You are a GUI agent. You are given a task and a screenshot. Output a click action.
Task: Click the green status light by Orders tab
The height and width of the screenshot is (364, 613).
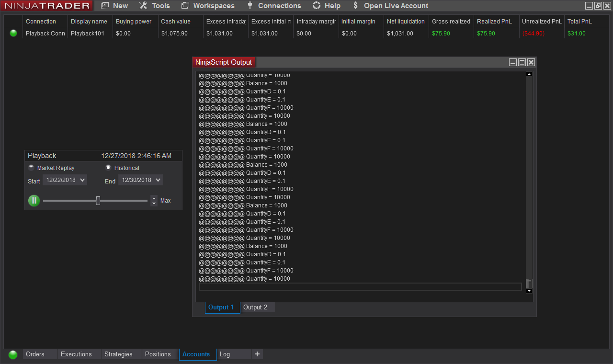pos(13,354)
